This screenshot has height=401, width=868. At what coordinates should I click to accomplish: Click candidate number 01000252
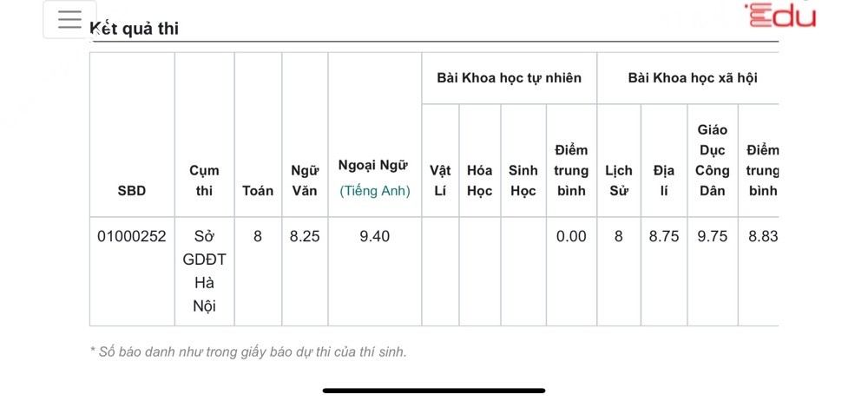[132, 236]
